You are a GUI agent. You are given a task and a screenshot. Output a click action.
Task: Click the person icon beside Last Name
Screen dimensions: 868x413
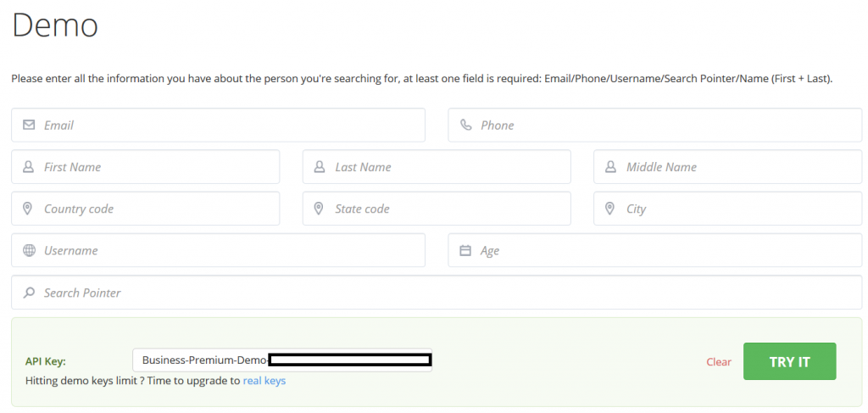pyautogui.click(x=319, y=167)
